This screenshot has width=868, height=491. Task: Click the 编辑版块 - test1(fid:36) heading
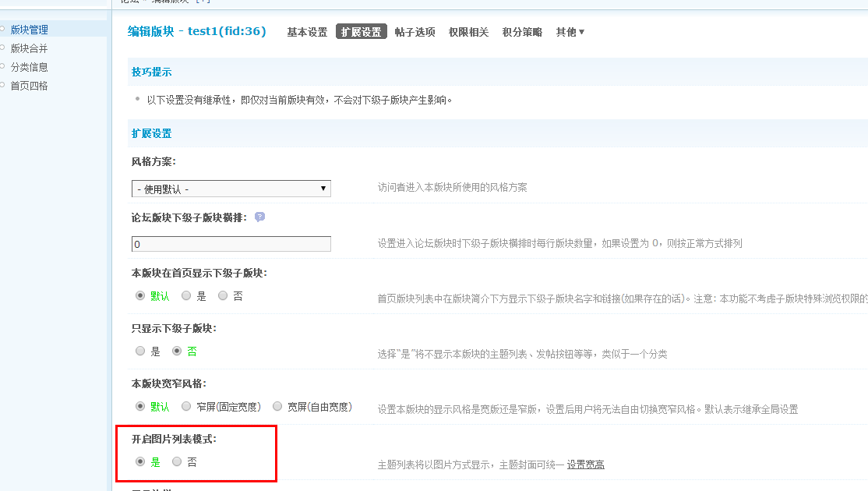coord(196,31)
